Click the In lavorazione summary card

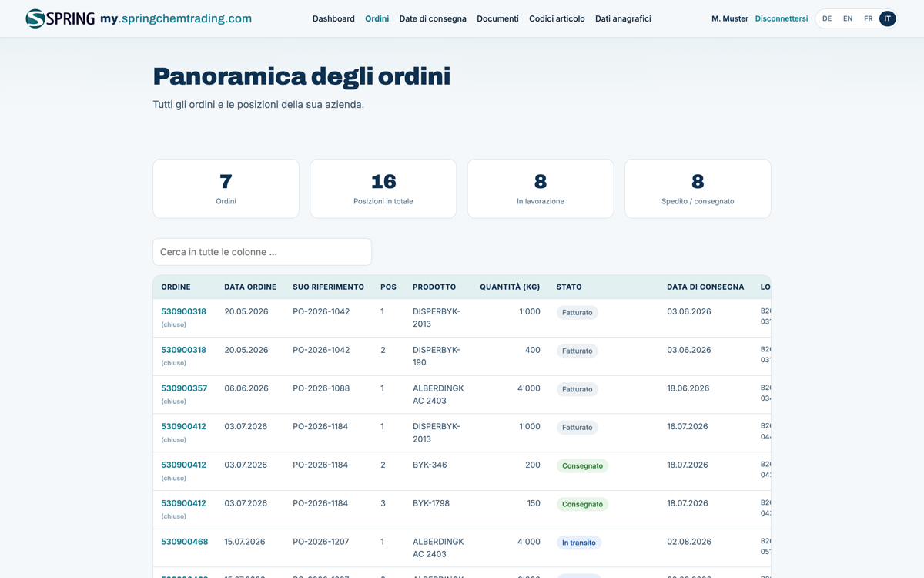[541, 189]
